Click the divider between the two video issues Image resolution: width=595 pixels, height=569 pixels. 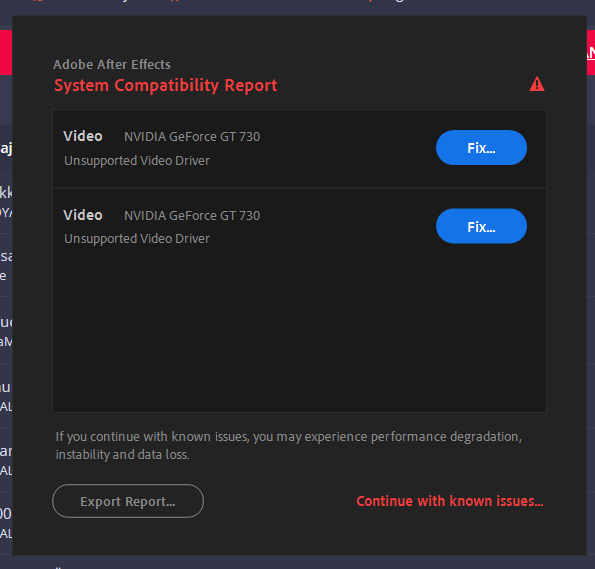299,188
